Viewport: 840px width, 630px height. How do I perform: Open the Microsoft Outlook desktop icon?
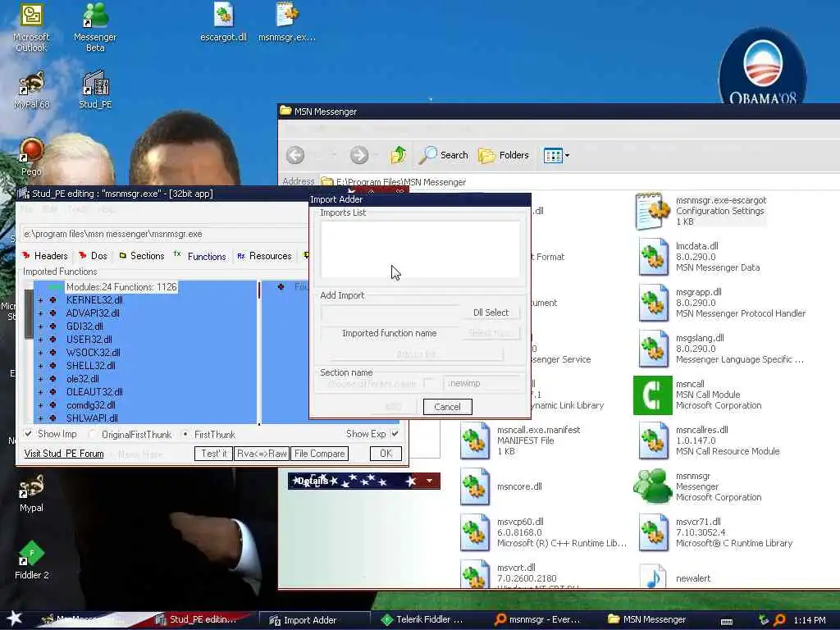point(31,16)
